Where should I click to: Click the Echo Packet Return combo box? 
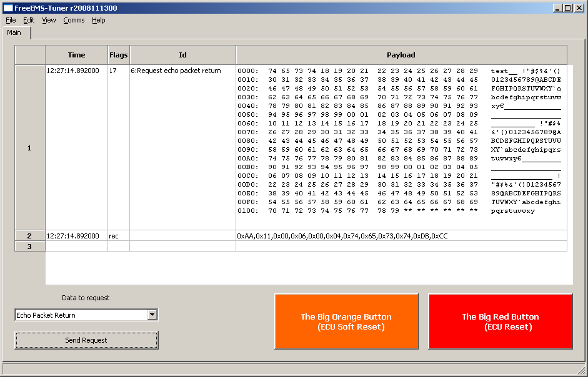81,315
